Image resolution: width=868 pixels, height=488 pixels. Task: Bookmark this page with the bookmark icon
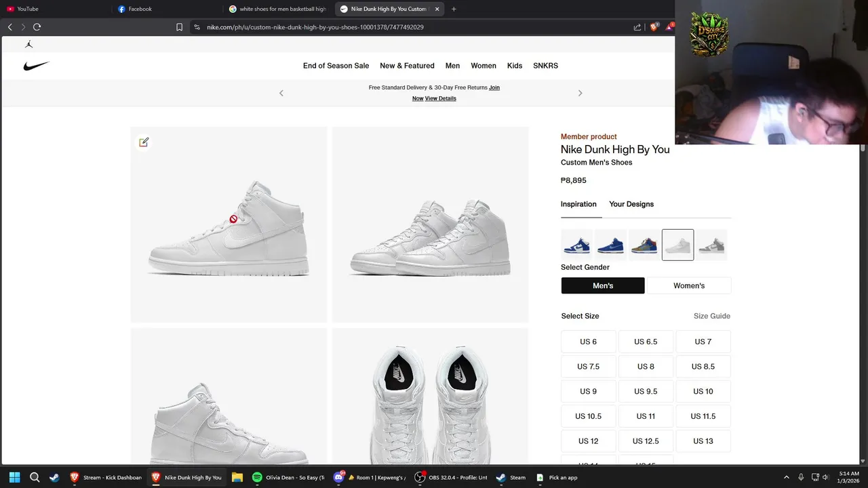pyautogui.click(x=179, y=27)
